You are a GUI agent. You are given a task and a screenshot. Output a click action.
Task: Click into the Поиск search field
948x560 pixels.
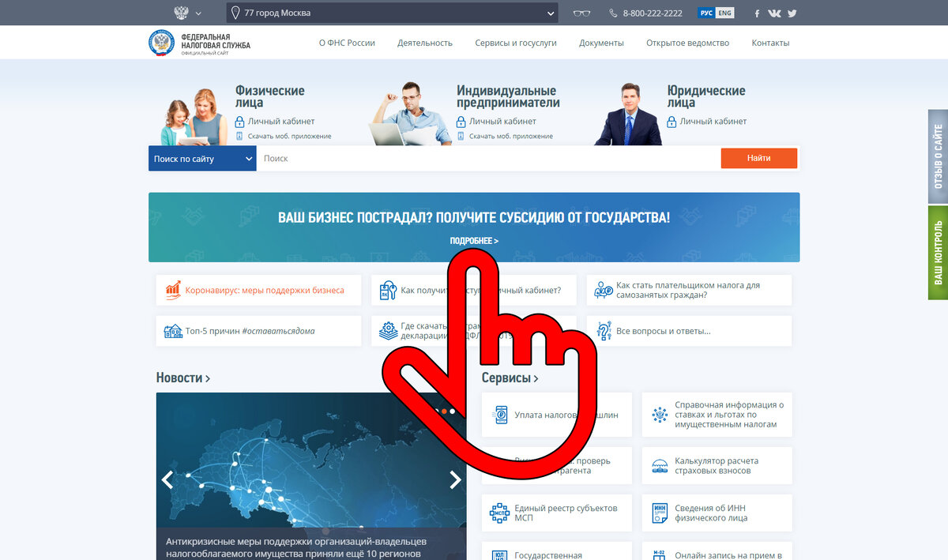[488, 159]
